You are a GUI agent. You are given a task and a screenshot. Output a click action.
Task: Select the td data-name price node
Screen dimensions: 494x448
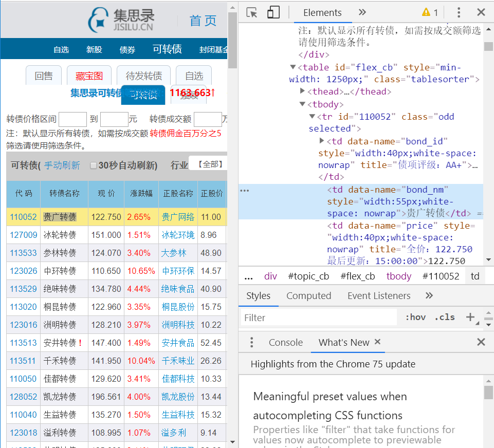point(400,244)
